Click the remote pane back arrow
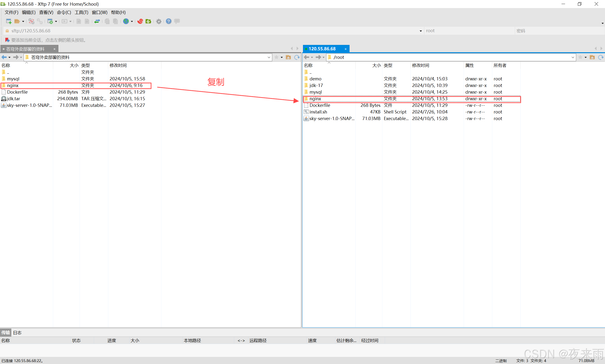 (x=307, y=57)
